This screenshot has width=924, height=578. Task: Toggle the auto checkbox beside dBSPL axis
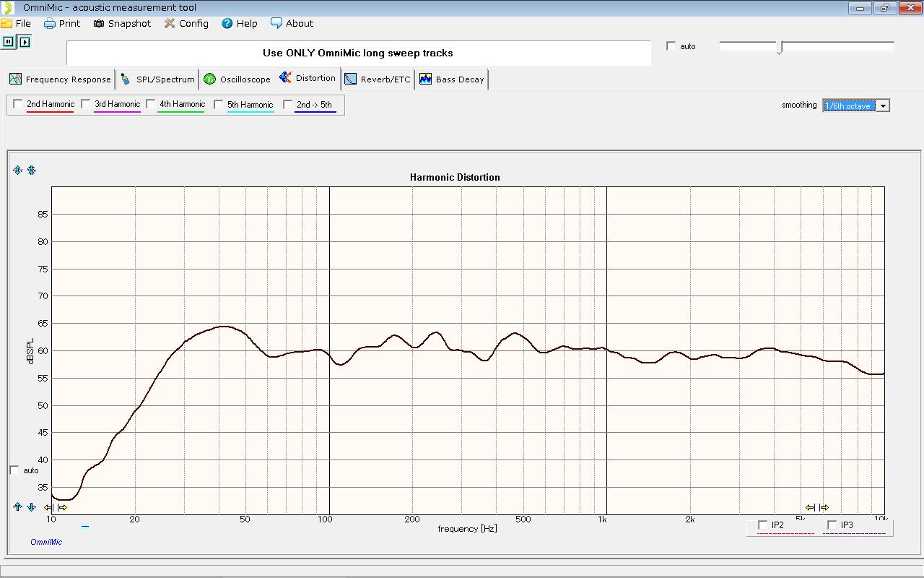(14, 470)
